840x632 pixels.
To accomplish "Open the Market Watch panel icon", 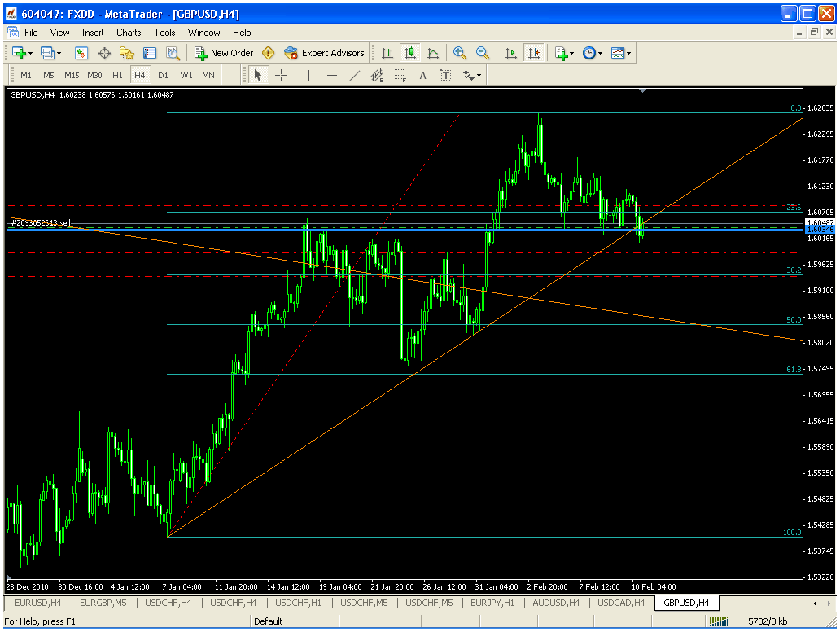I will click(x=81, y=53).
